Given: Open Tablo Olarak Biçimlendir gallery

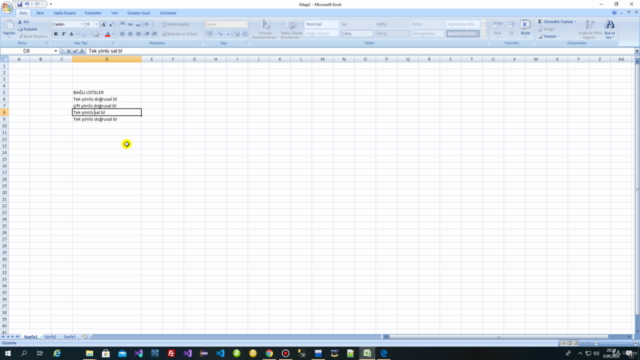Looking at the screenshot, I should 291,29.
